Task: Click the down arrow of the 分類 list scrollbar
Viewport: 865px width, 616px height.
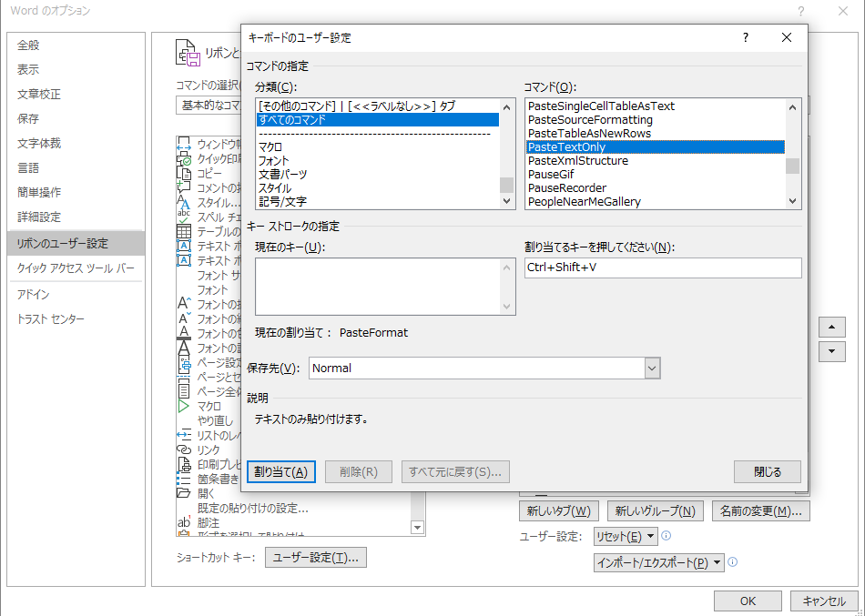Action: 507,201
